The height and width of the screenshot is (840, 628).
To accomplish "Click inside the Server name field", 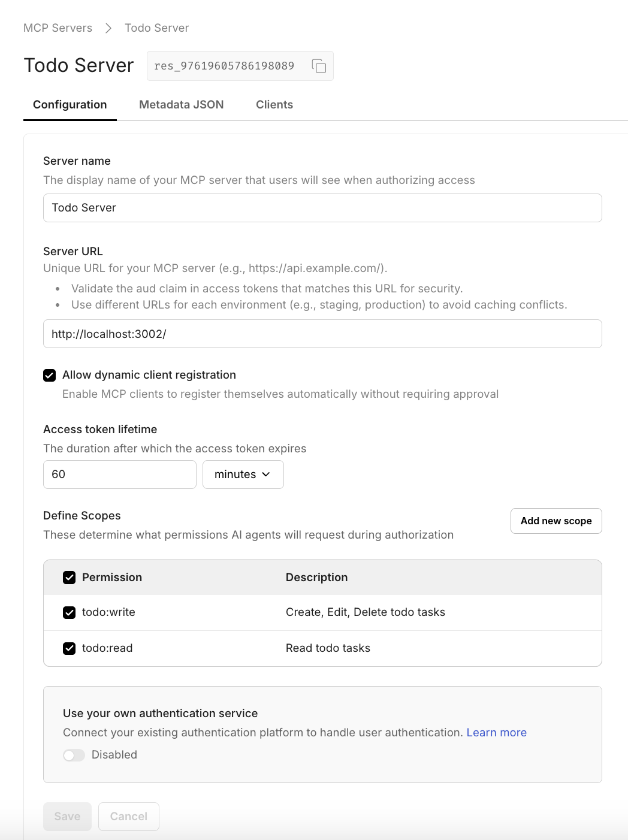I will coord(322,208).
